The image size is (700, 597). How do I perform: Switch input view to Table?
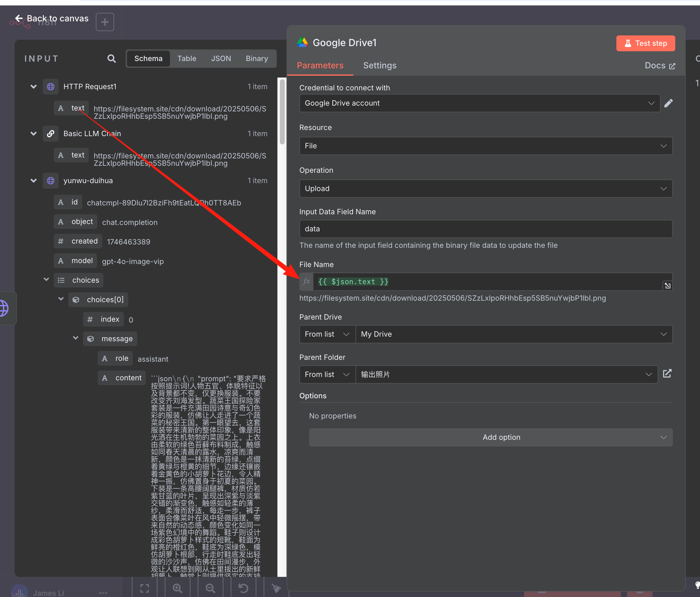click(x=187, y=59)
